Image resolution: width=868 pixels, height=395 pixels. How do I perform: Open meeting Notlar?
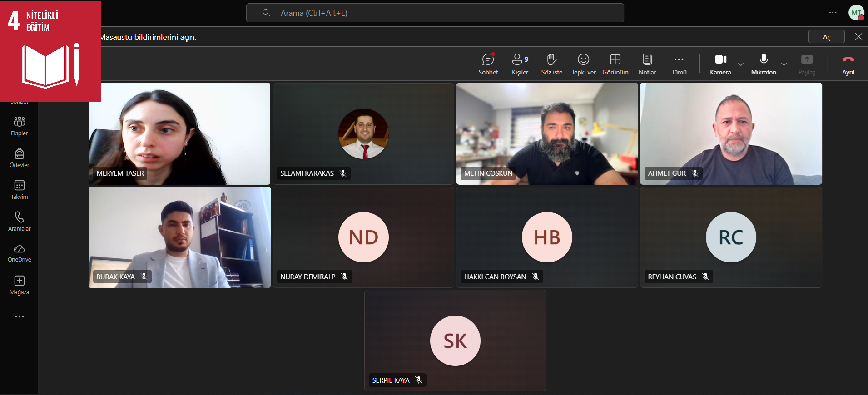click(647, 64)
